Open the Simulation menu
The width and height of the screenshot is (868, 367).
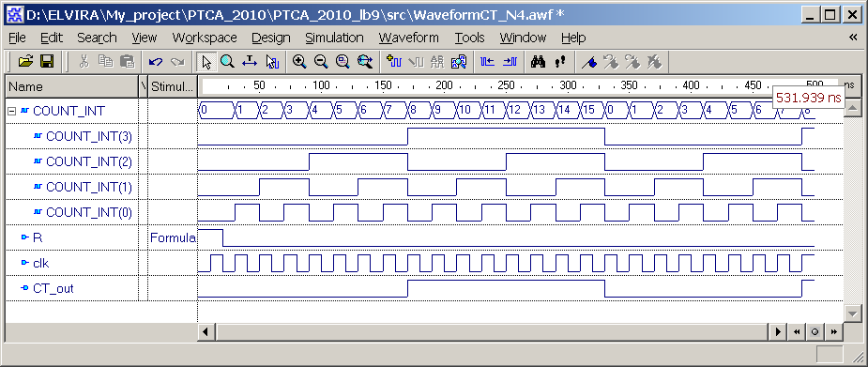(334, 38)
